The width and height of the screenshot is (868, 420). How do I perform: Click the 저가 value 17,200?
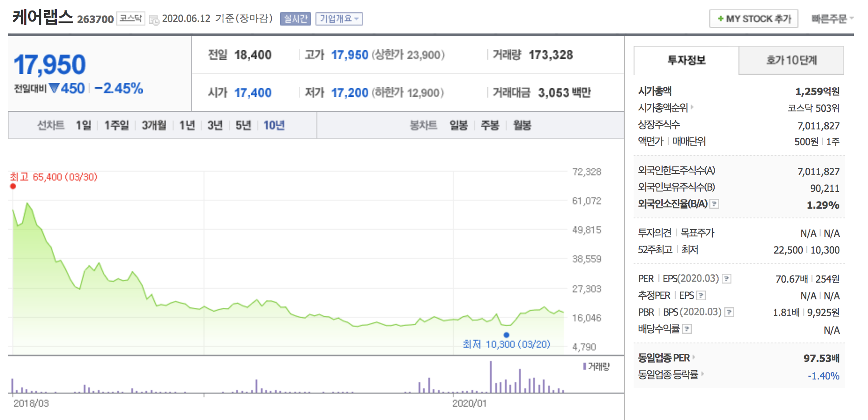coord(350,93)
